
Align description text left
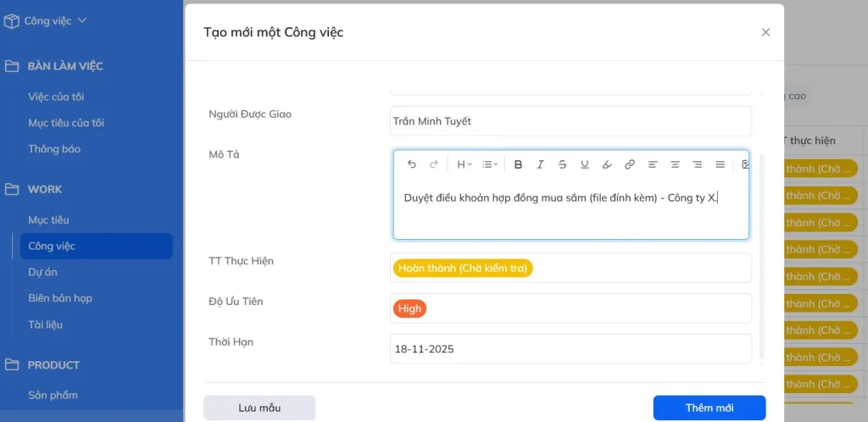653,164
